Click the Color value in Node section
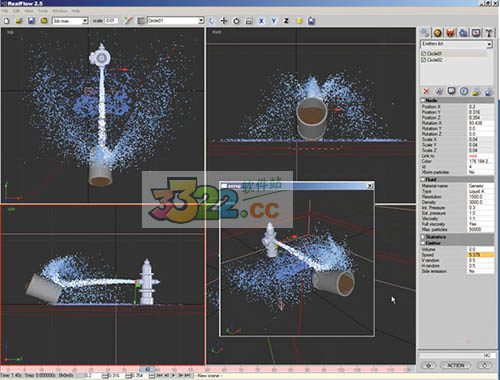The height and width of the screenshot is (380, 500). point(480,161)
